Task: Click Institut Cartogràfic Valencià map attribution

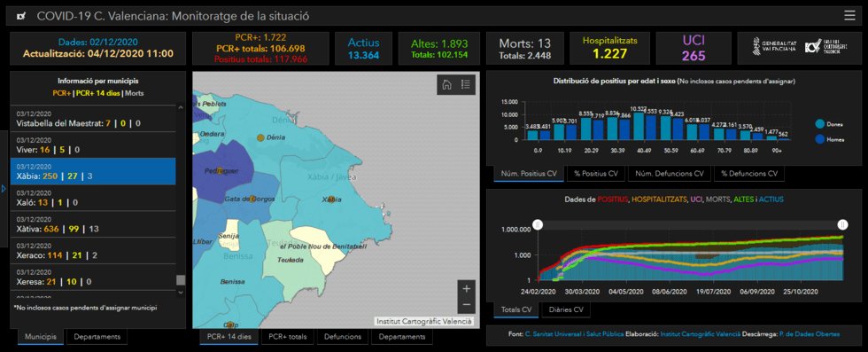Action: [424, 321]
